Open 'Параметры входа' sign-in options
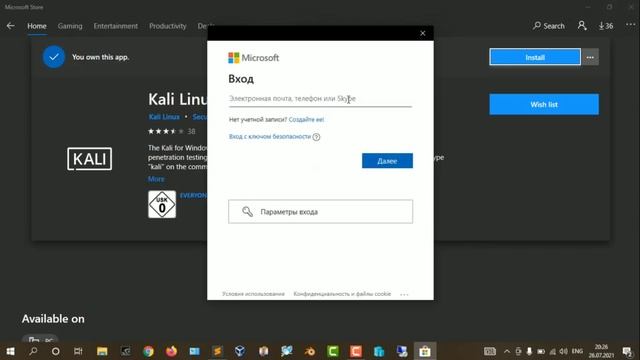 [x=320, y=211]
